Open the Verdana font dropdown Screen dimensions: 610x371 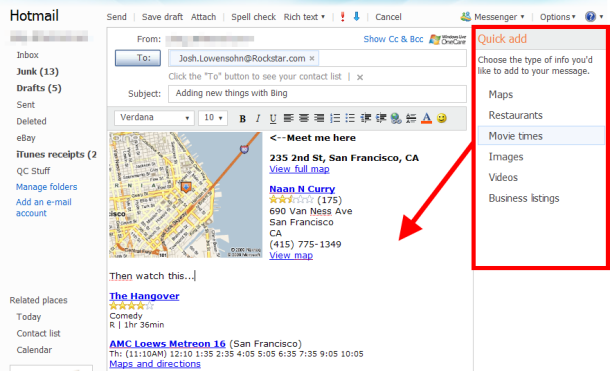154,117
